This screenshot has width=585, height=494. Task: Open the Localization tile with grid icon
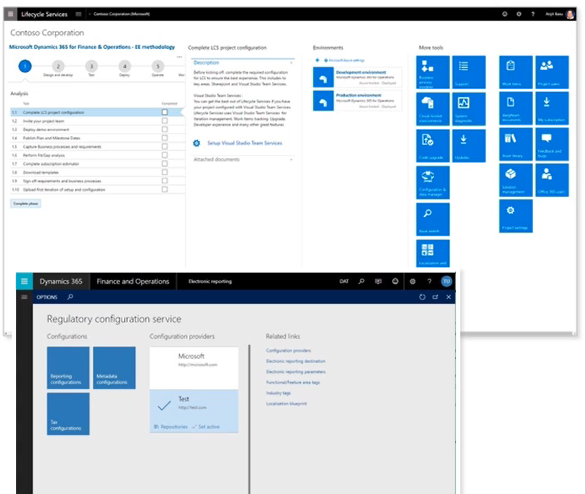pyautogui.click(x=433, y=253)
